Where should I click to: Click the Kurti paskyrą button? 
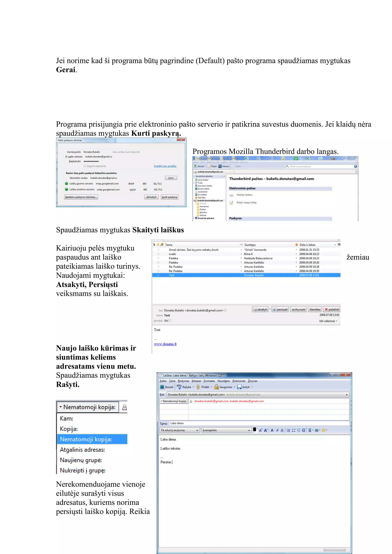coord(169,197)
